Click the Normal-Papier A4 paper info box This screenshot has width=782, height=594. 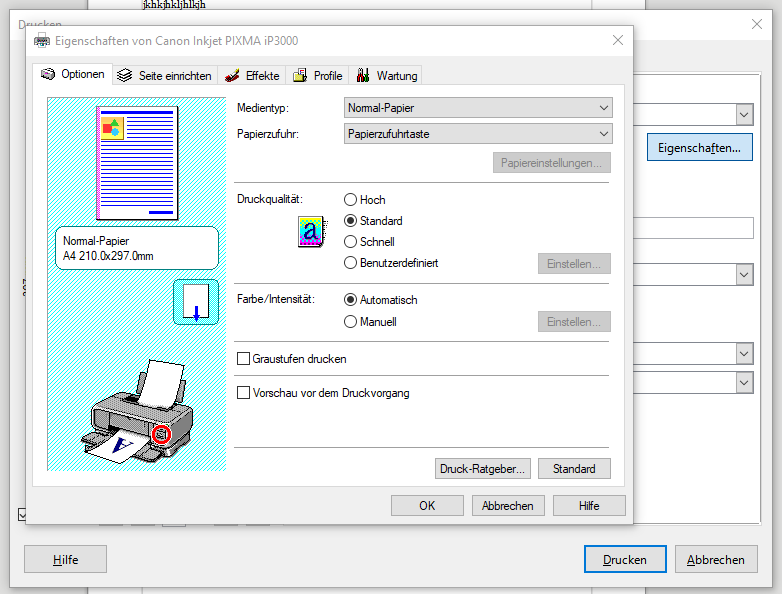[x=137, y=248]
